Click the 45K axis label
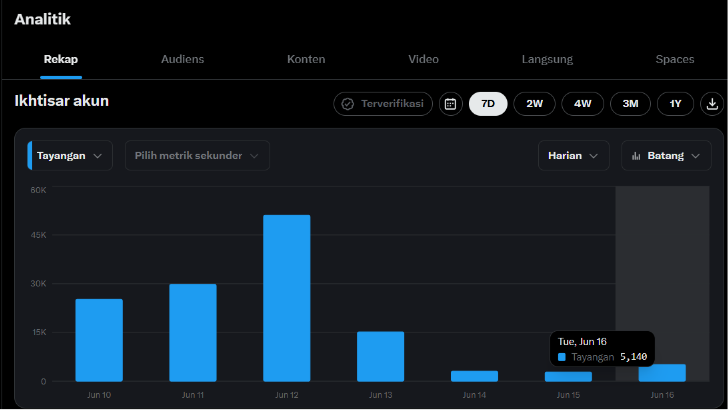Screen dimensions: 728x410 tap(39, 235)
